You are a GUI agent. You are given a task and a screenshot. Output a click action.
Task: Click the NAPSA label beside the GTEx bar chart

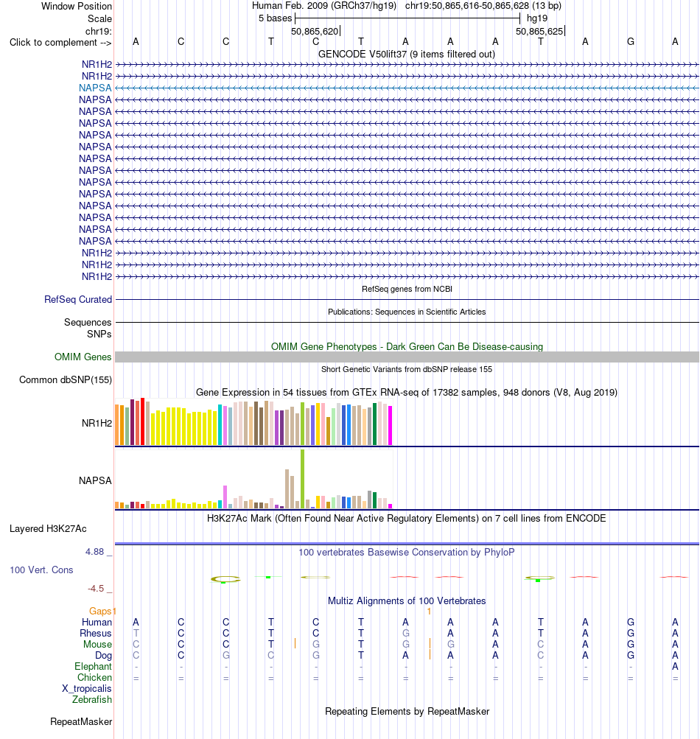95,480
